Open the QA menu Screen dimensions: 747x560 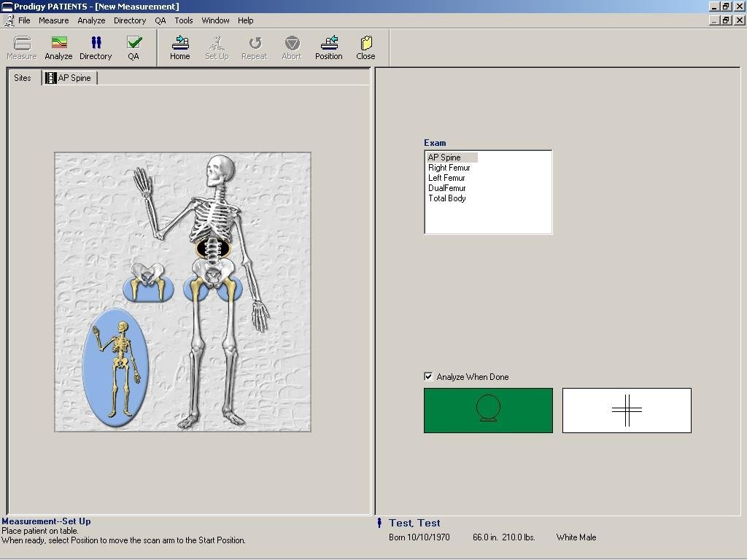pyautogui.click(x=160, y=20)
